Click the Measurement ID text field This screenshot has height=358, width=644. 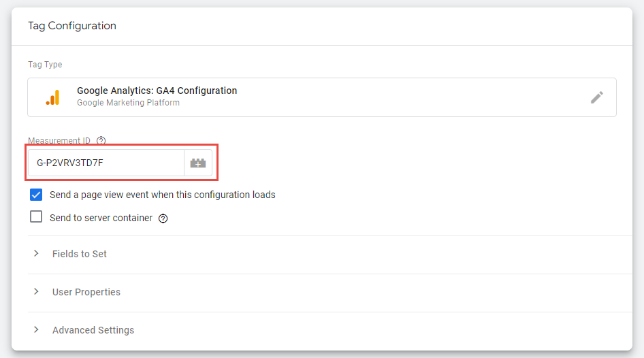[x=106, y=163]
